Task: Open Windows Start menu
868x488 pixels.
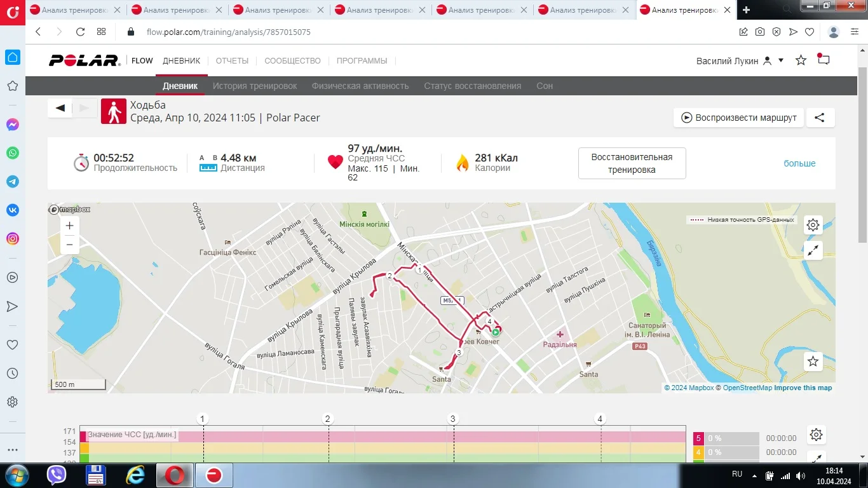Action: [16, 475]
